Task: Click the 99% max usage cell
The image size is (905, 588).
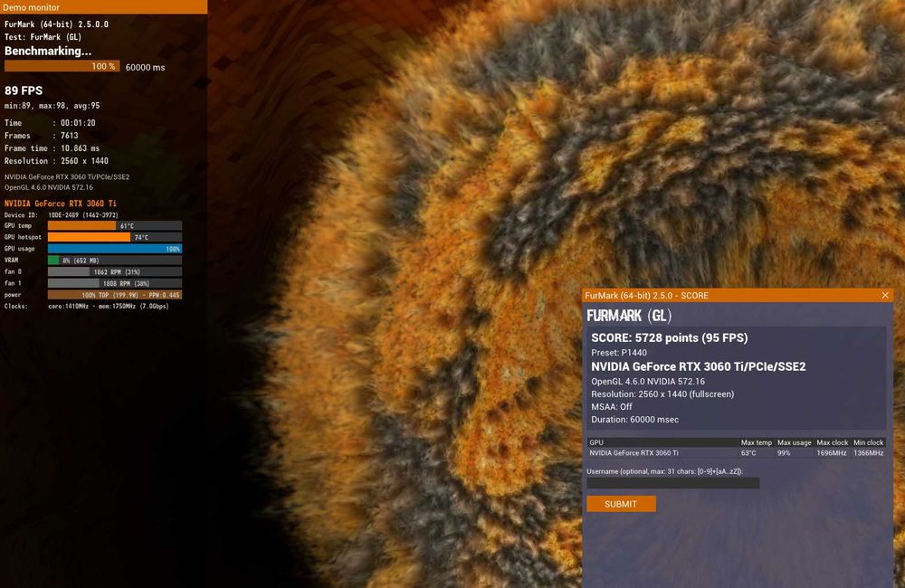Action: pyautogui.click(x=784, y=453)
